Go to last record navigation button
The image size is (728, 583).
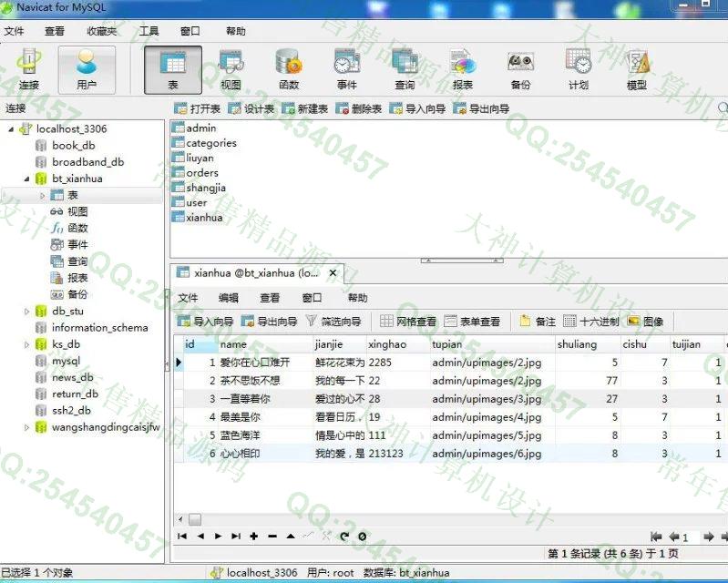pyautogui.click(x=236, y=537)
